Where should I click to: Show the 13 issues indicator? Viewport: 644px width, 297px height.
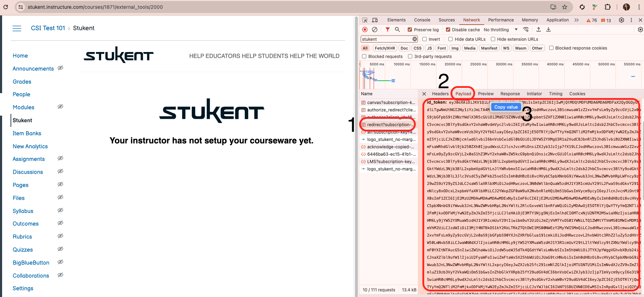pos(606,20)
